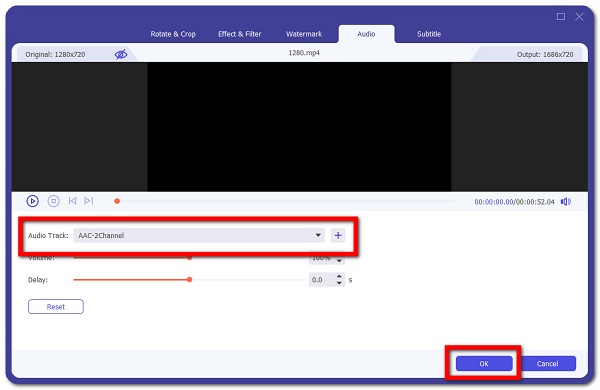Play the video preview
The height and width of the screenshot is (390, 600).
coord(33,201)
